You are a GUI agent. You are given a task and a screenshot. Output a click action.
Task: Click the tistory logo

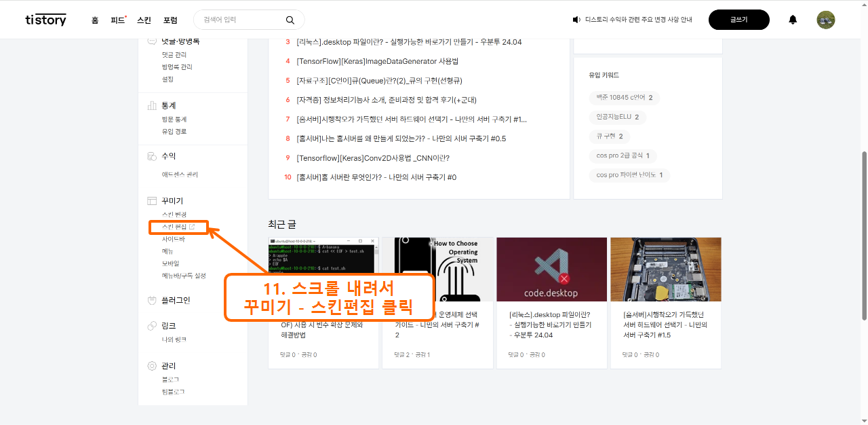45,20
